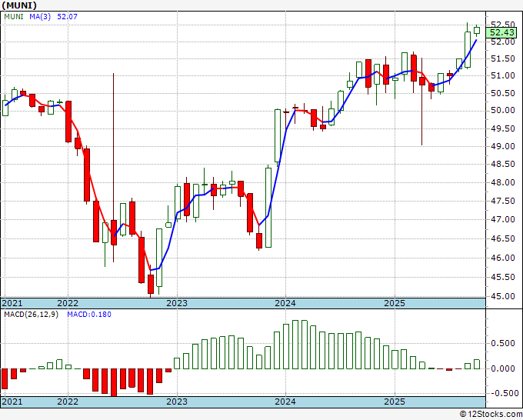Click the long-wick red candle in mid-2022

pos(114,232)
